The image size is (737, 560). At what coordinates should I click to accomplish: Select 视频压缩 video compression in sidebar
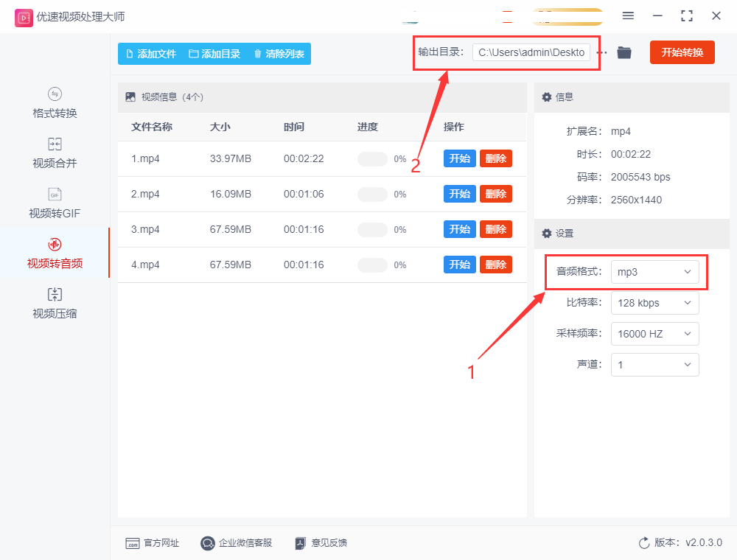click(x=55, y=304)
